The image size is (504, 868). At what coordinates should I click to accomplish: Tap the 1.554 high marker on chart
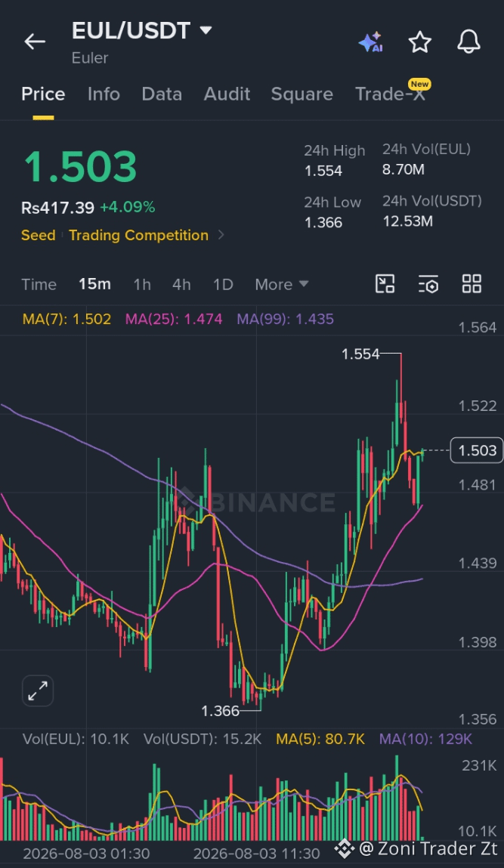[x=360, y=354]
